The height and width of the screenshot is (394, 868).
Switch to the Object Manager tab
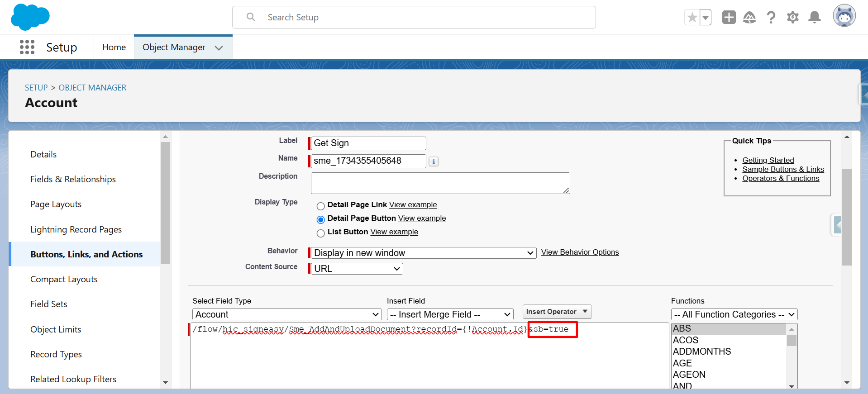pyautogui.click(x=174, y=47)
